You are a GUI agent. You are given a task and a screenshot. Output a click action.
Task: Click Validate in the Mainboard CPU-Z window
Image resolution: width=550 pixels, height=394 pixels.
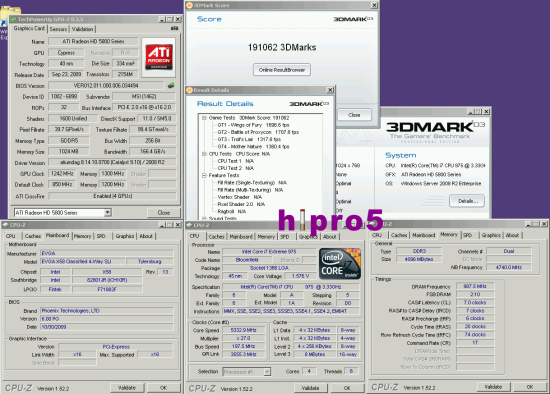pyautogui.click(x=127, y=388)
